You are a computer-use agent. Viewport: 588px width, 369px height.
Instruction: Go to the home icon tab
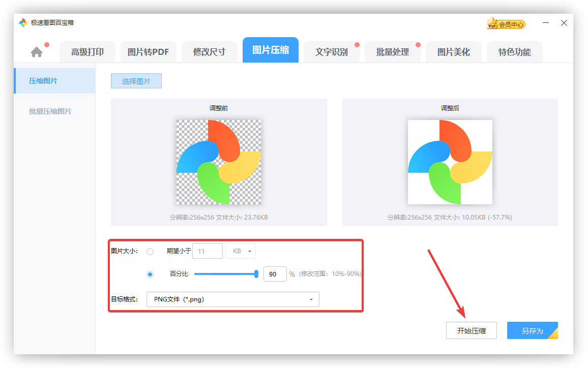(37, 52)
